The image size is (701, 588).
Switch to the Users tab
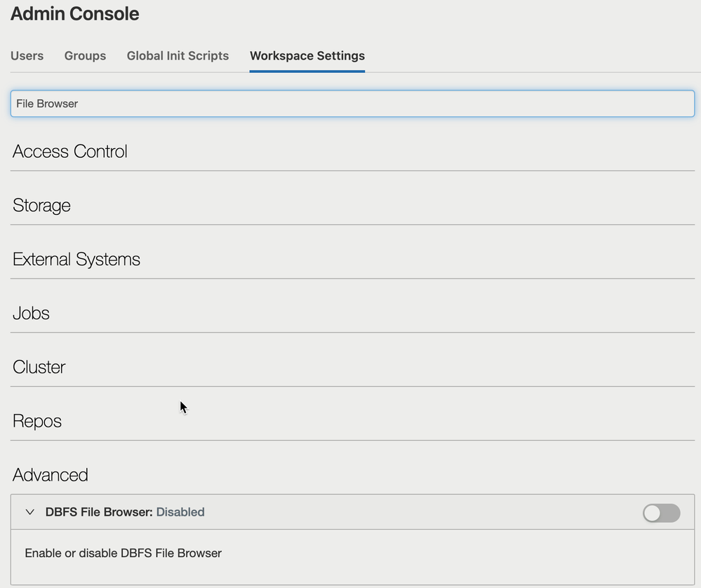[x=27, y=55]
